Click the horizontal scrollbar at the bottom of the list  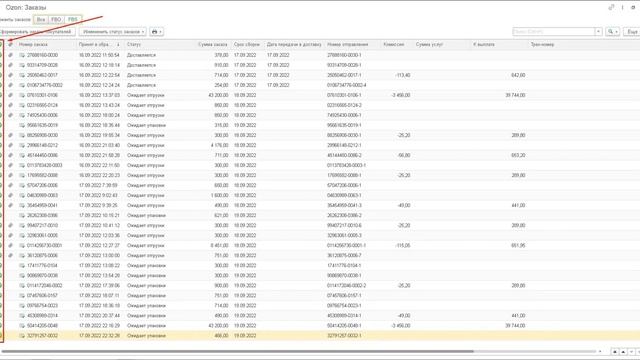pyautogui.click(x=238, y=351)
